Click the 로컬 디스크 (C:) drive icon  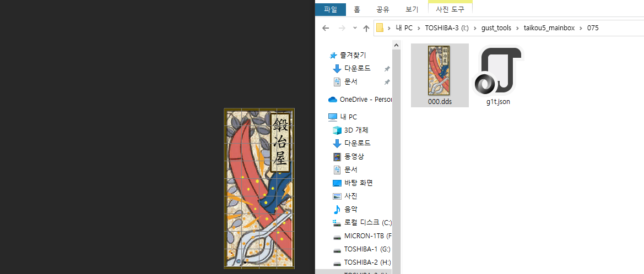337,223
